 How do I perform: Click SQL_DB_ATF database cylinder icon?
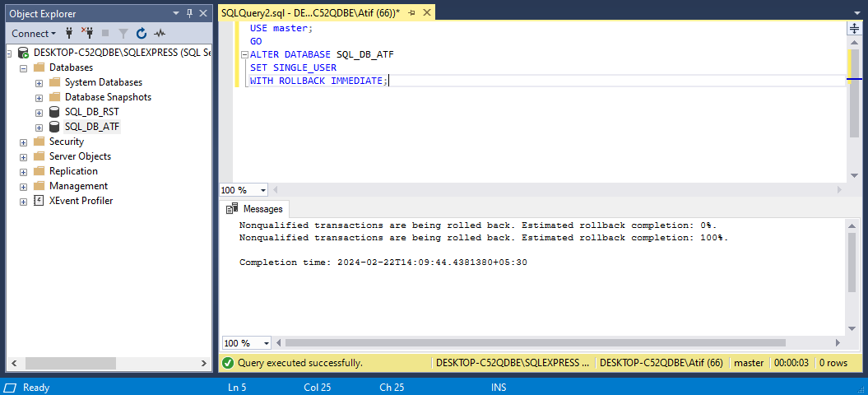pos(54,127)
